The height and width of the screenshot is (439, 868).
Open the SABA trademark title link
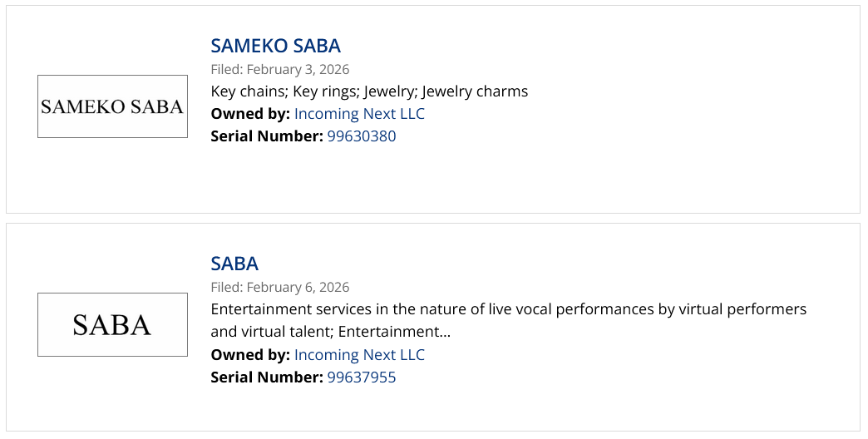point(234,264)
